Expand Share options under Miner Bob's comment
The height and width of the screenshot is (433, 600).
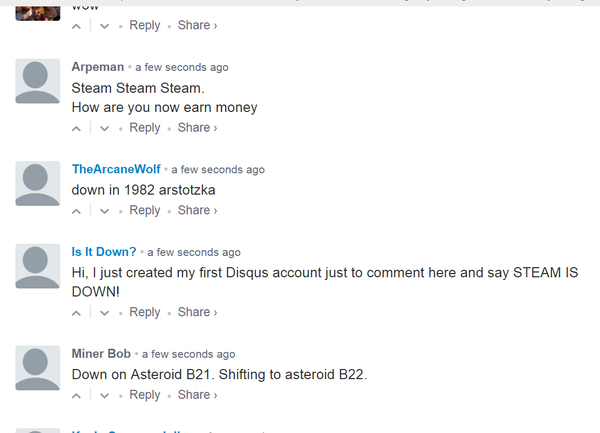[197, 395]
